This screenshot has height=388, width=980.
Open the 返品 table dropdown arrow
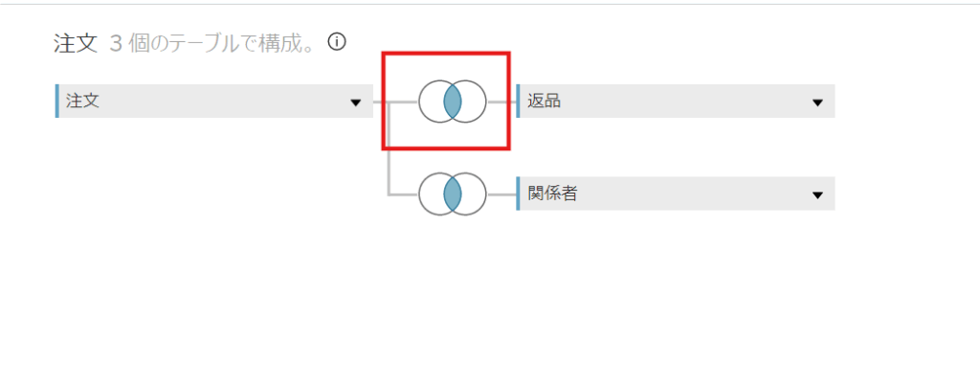click(x=817, y=102)
